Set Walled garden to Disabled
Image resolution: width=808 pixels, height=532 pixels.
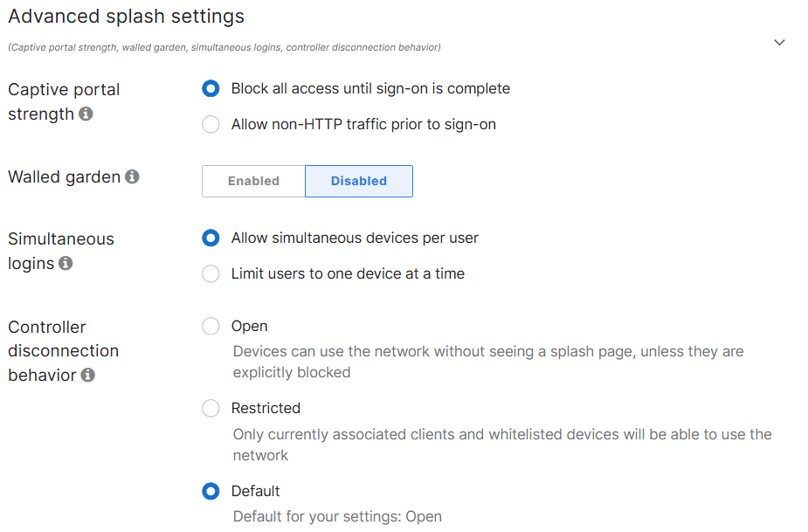click(359, 181)
